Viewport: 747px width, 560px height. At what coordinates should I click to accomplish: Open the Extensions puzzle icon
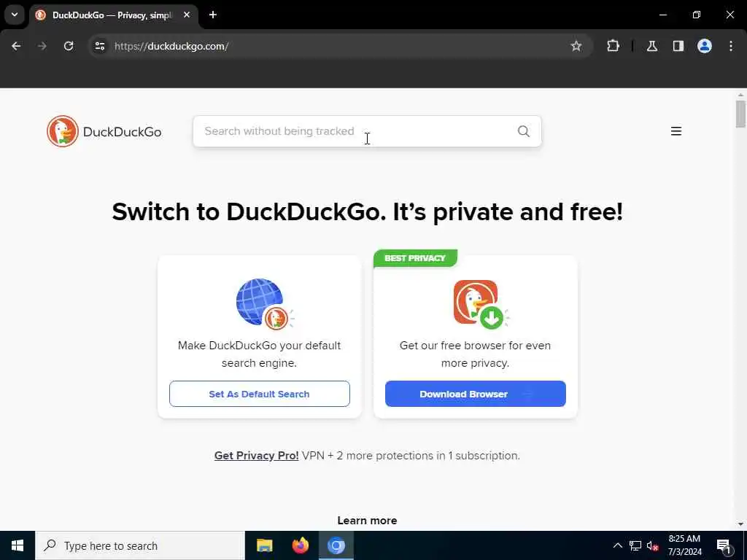click(x=613, y=46)
